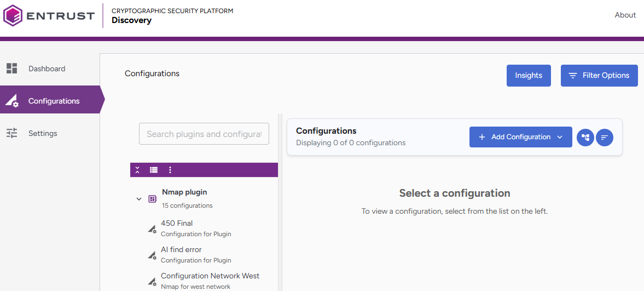Select Configurations in the sidebar
This screenshot has height=291, width=644.
[x=54, y=101]
